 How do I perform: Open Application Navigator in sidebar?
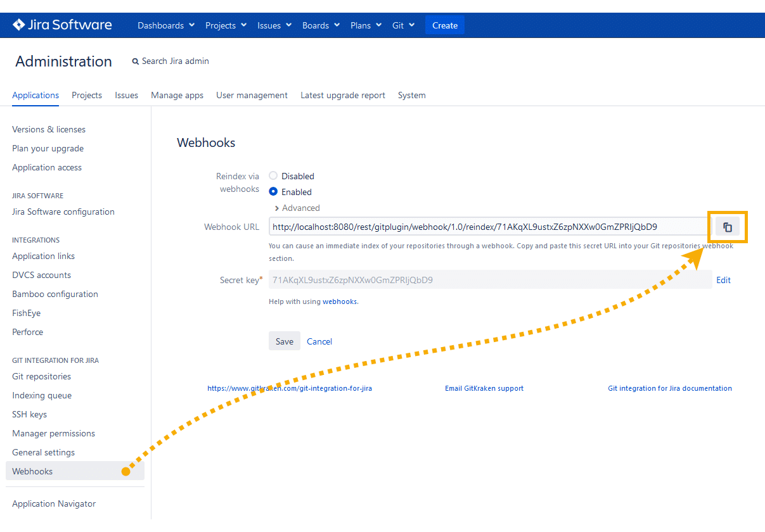(54, 503)
